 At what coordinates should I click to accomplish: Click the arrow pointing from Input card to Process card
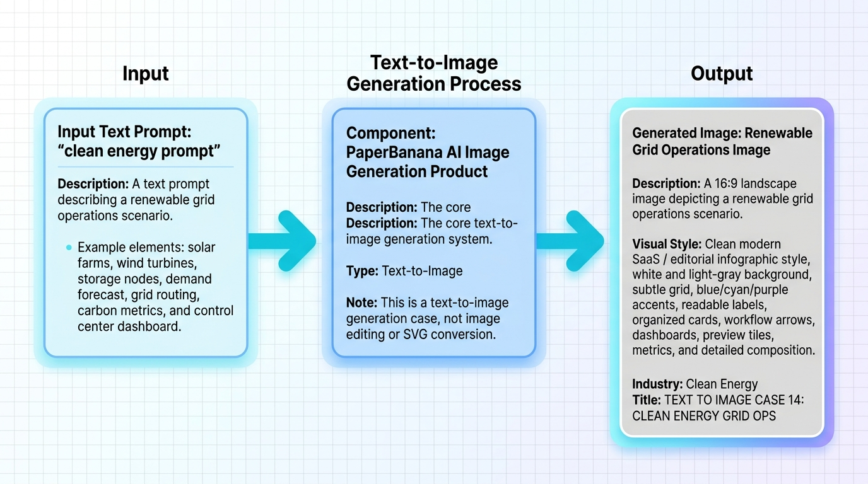[282, 241]
